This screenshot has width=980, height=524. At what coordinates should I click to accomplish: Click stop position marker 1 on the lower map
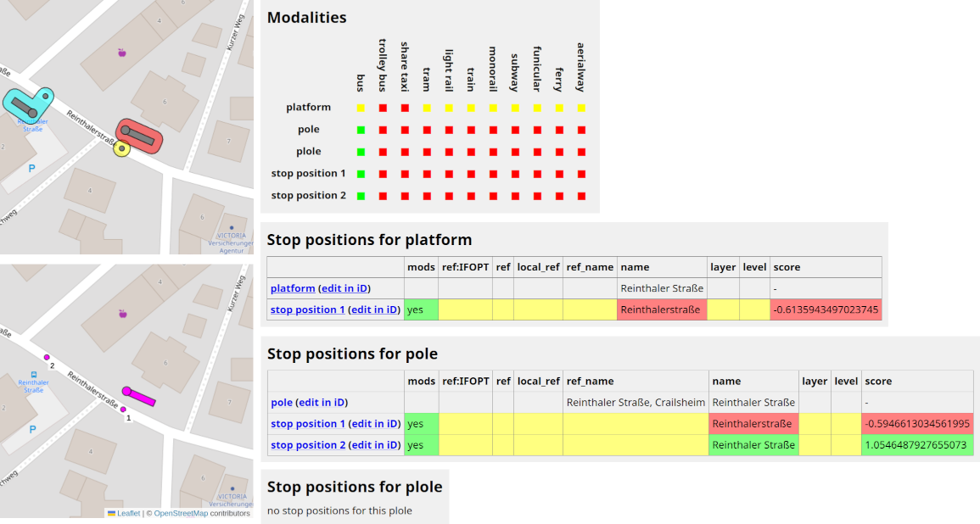tap(123, 408)
